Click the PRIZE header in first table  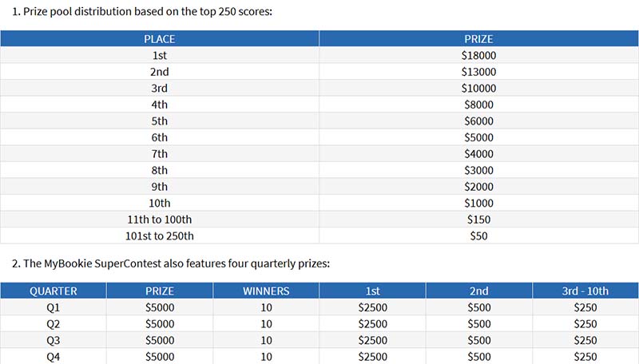coord(478,38)
